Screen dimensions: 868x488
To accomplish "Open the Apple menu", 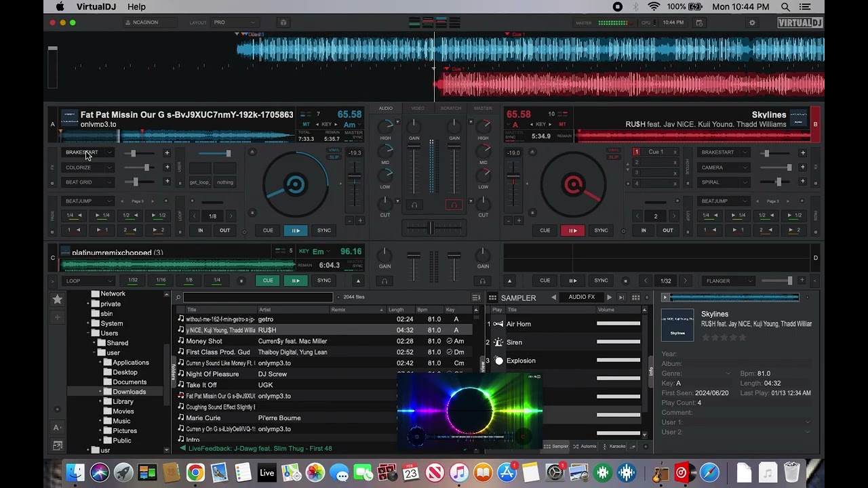I will point(60,7).
